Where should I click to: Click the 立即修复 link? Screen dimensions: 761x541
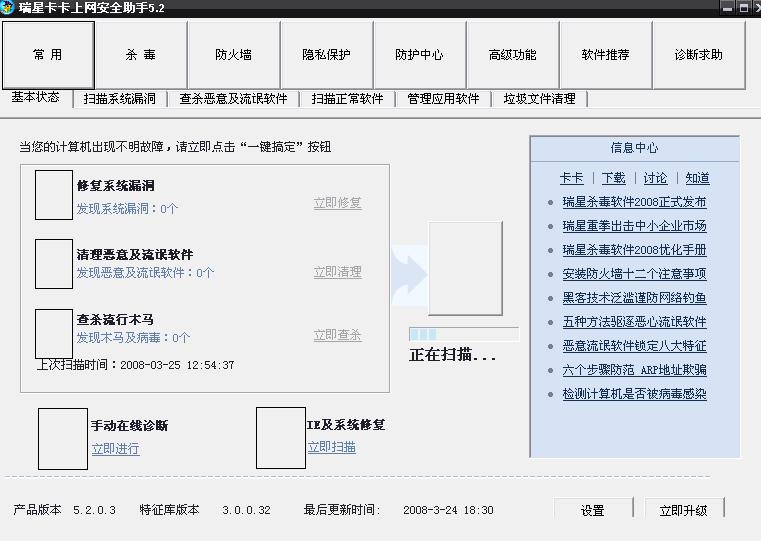coord(337,203)
